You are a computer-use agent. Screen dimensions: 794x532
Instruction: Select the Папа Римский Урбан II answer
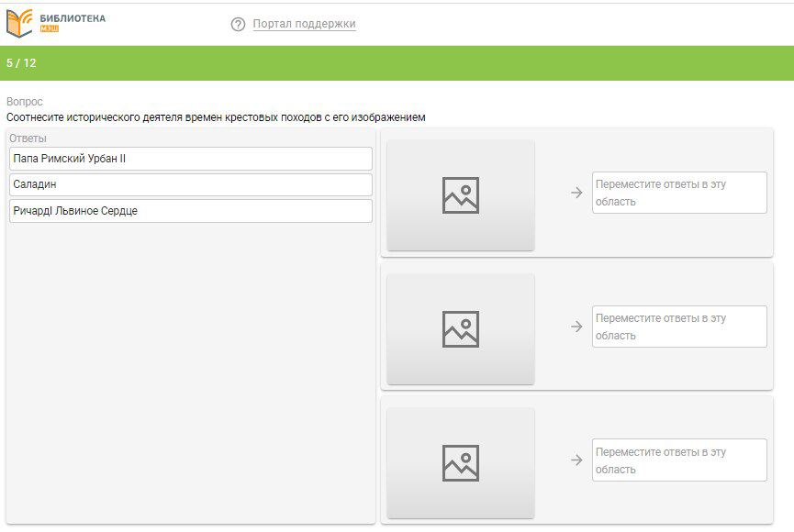click(191, 159)
